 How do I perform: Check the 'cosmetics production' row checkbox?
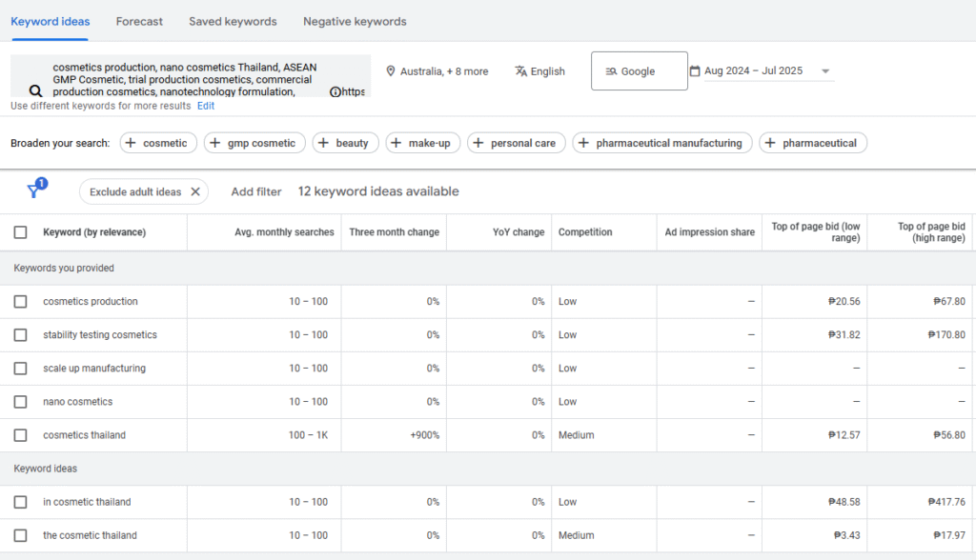[21, 302]
